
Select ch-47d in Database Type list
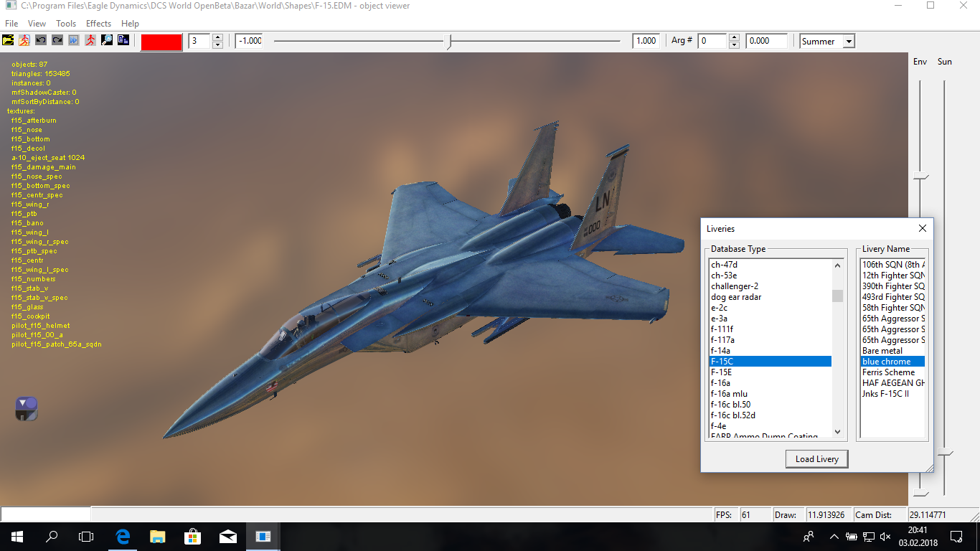click(x=770, y=265)
